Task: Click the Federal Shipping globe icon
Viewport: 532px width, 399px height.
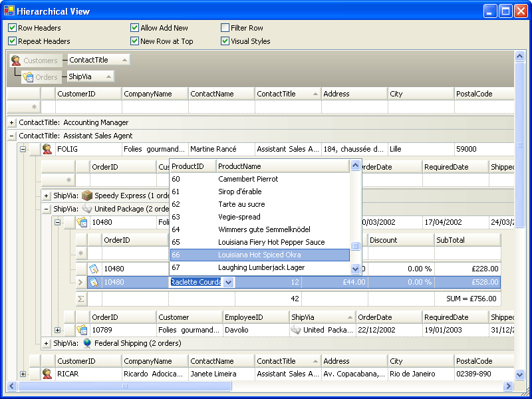Action: tap(87, 343)
